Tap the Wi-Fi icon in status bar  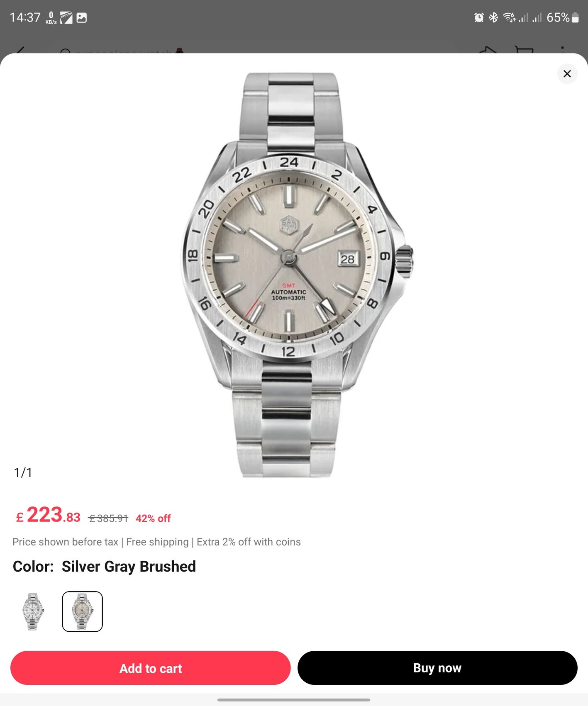[x=509, y=17]
